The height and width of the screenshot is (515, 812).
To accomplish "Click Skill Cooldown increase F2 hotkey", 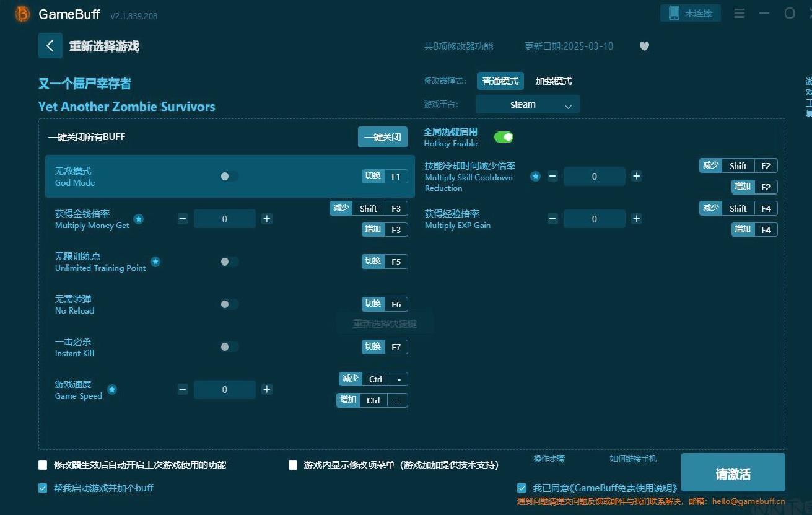I will tap(754, 187).
